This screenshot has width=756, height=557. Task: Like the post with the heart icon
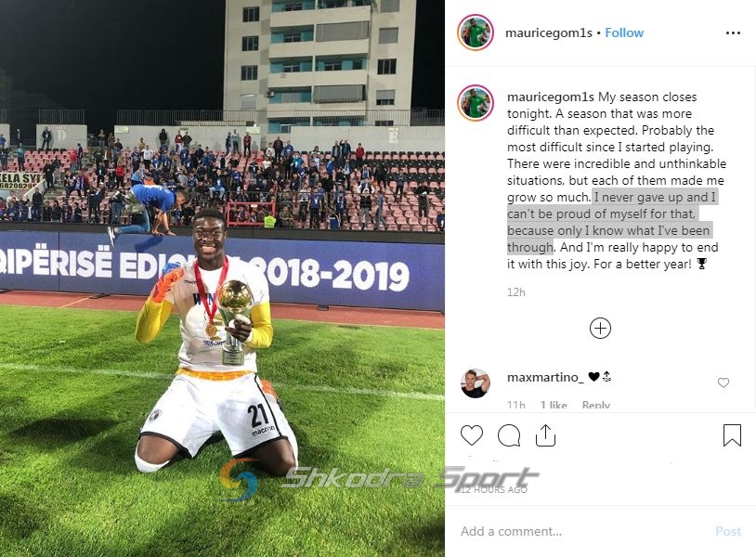[x=472, y=435]
